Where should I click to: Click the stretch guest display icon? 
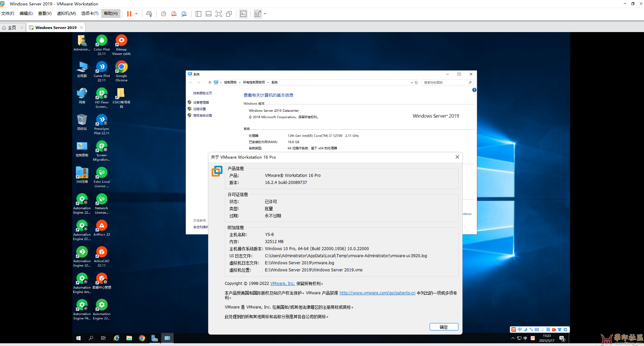[x=258, y=14]
